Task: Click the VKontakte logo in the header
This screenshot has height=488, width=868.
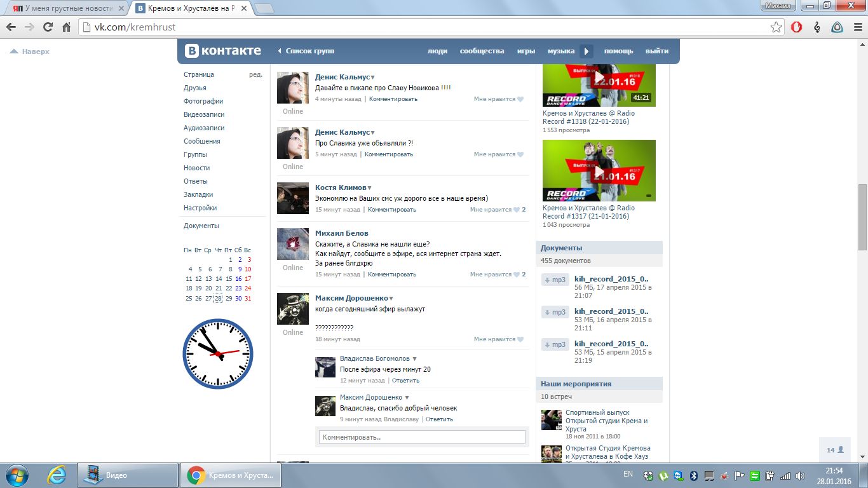Action: tap(223, 51)
